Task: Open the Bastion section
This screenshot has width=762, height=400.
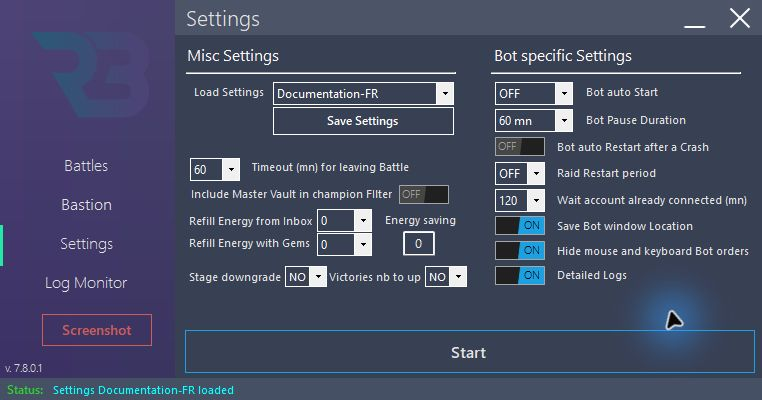Action: click(x=87, y=205)
